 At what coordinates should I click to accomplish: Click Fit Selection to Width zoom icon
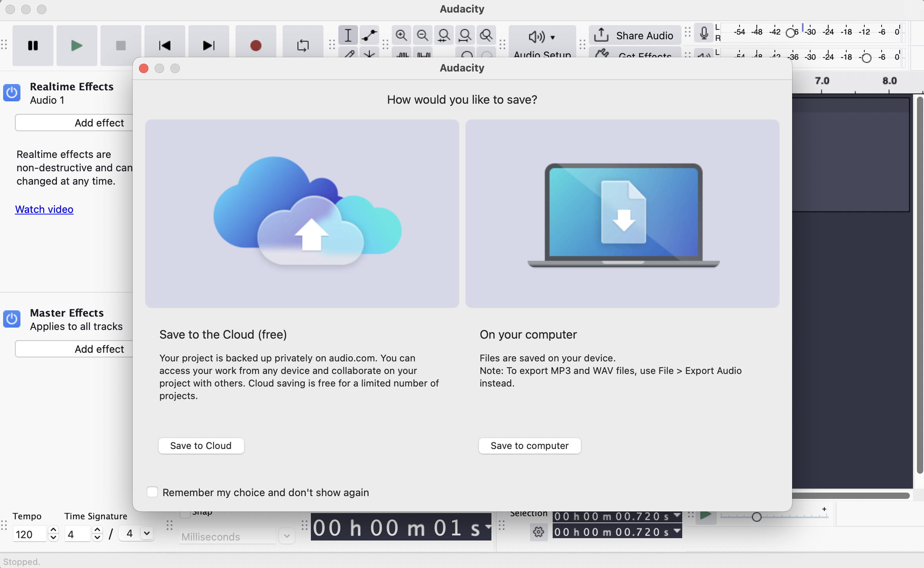444,35
